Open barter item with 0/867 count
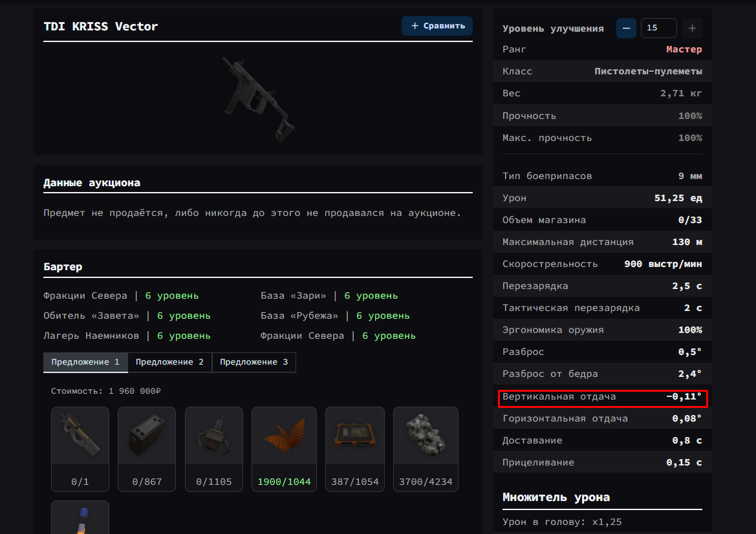 147,449
